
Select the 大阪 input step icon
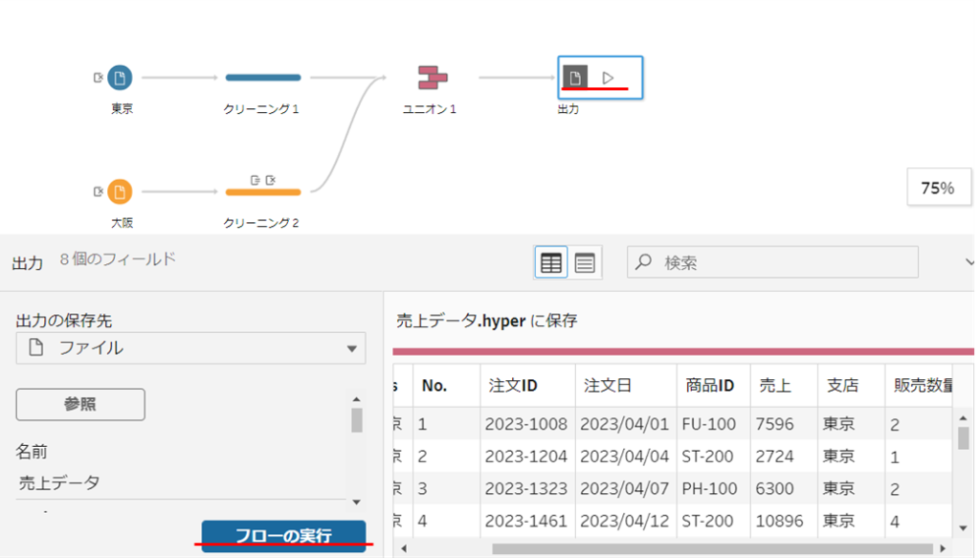click(120, 191)
